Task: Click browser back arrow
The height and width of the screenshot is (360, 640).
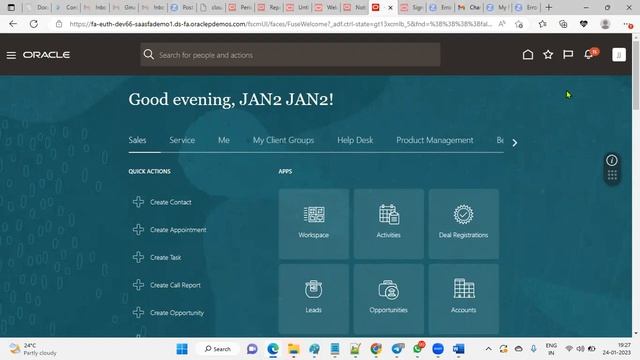Action: [x=13, y=24]
